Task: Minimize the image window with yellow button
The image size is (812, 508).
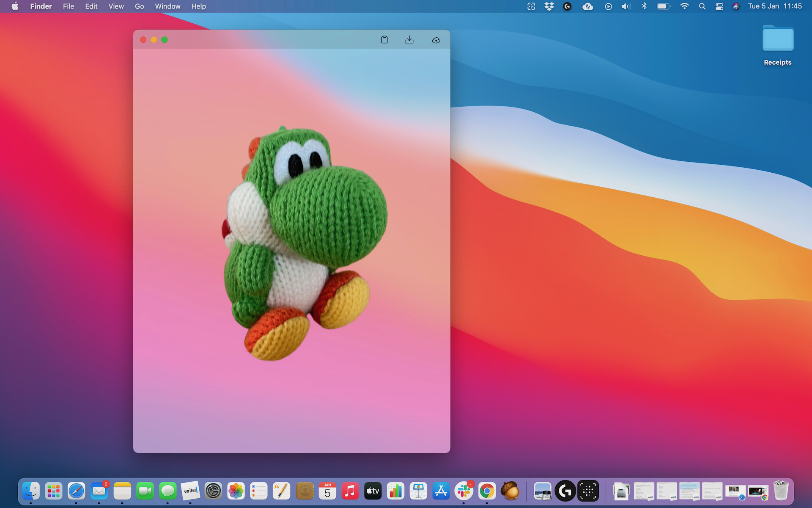Action: [154, 40]
